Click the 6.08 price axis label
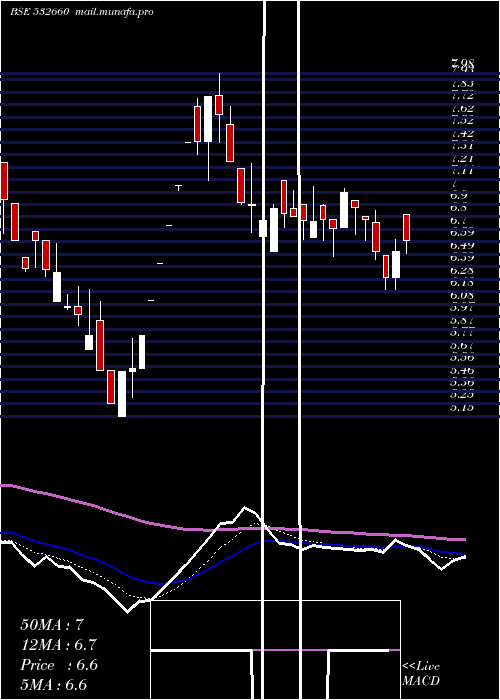Screen dimensions: 500x700 (462, 295)
